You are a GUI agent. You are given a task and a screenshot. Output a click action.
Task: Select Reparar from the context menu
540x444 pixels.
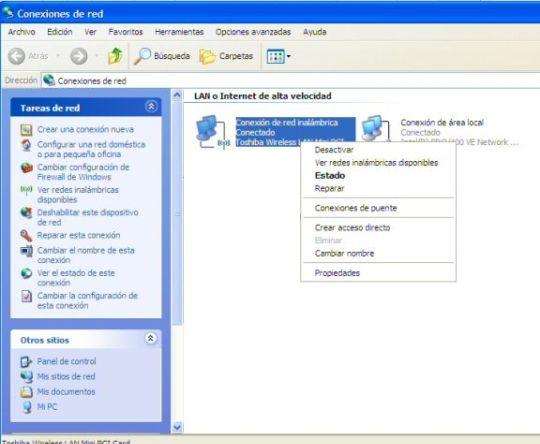point(329,188)
